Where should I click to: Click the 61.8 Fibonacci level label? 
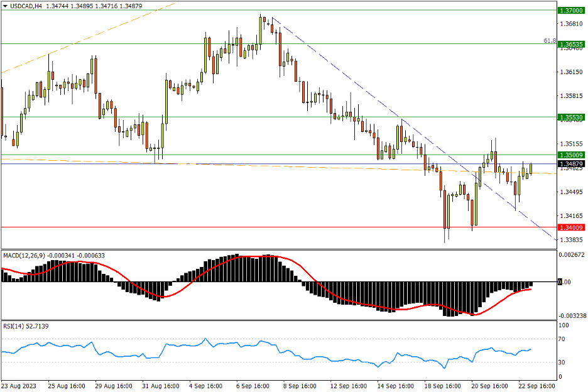coord(549,40)
